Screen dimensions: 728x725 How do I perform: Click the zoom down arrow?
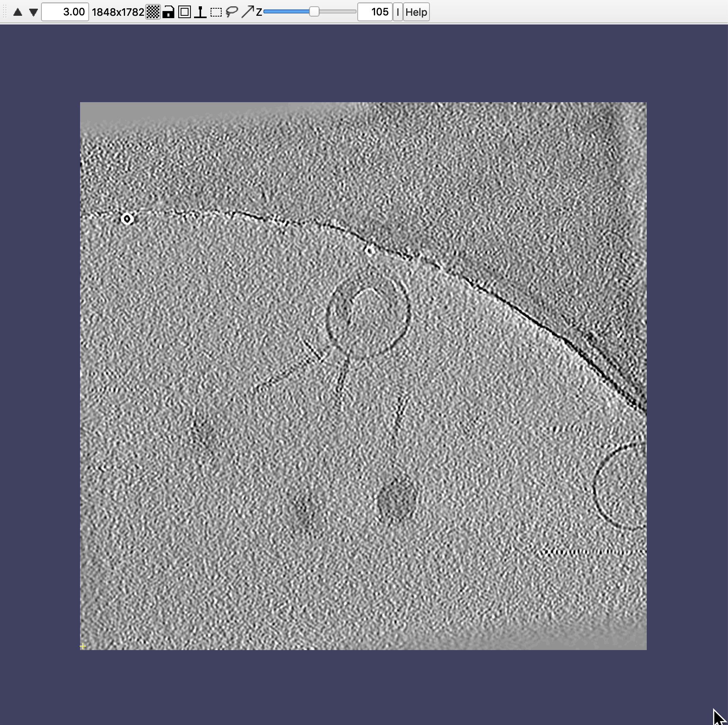pyautogui.click(x=34, y=12)
